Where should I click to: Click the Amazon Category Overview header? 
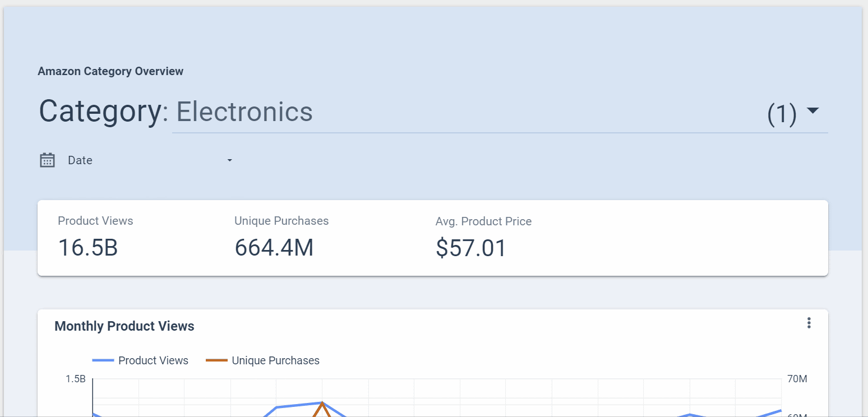tap(110, 71)
